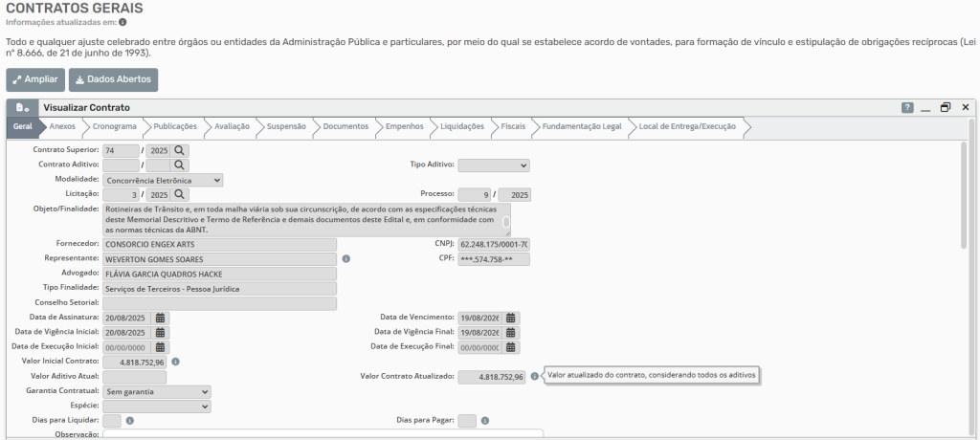Click the Objeto/Finalidade text area
The width and height of the screenshot is (980, 440).
point(306,219)
